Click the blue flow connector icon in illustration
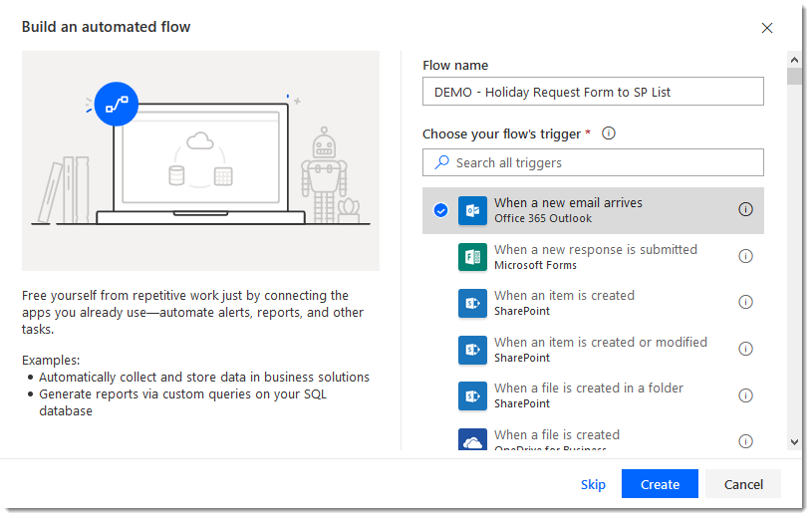 117,105
